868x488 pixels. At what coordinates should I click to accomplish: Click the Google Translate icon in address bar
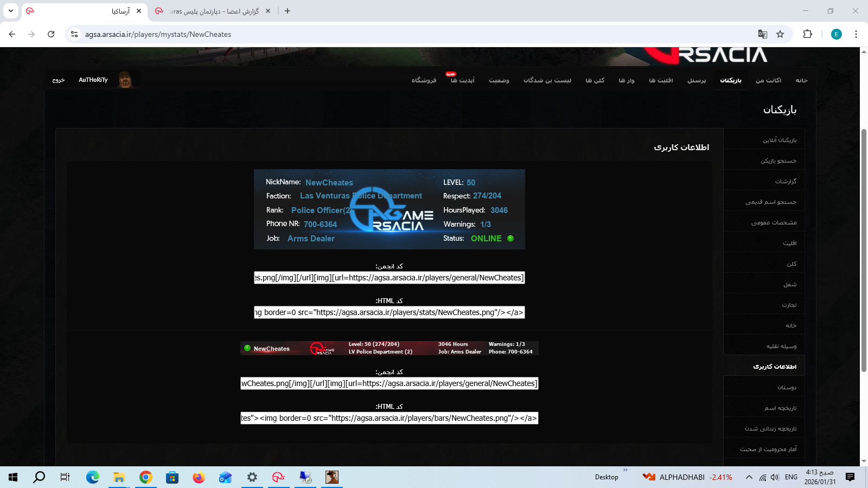tap(762, 34)
